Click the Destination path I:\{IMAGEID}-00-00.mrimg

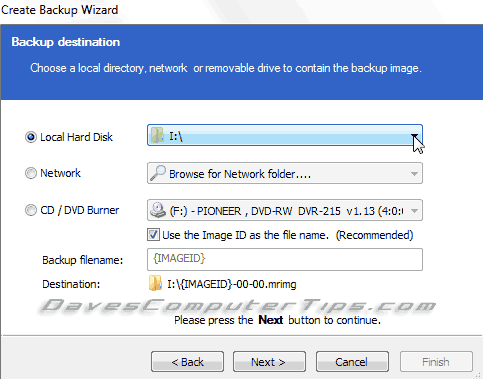click(x=232, y=284)
